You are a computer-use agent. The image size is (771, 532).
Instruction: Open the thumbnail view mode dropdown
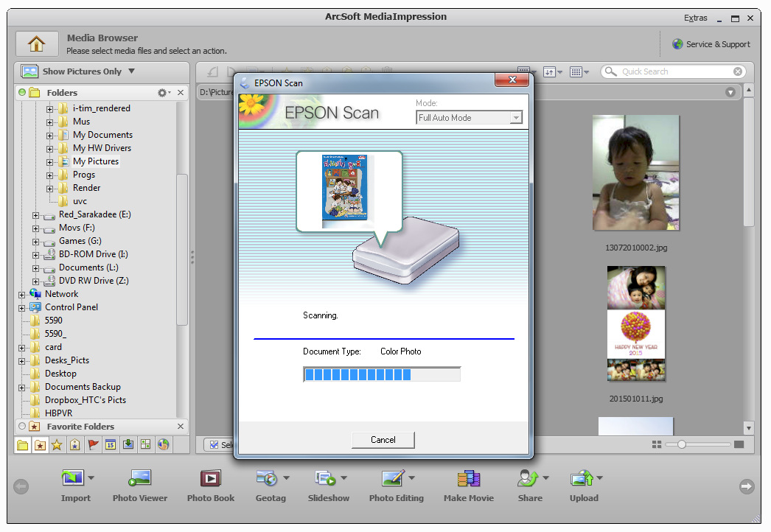579,72
